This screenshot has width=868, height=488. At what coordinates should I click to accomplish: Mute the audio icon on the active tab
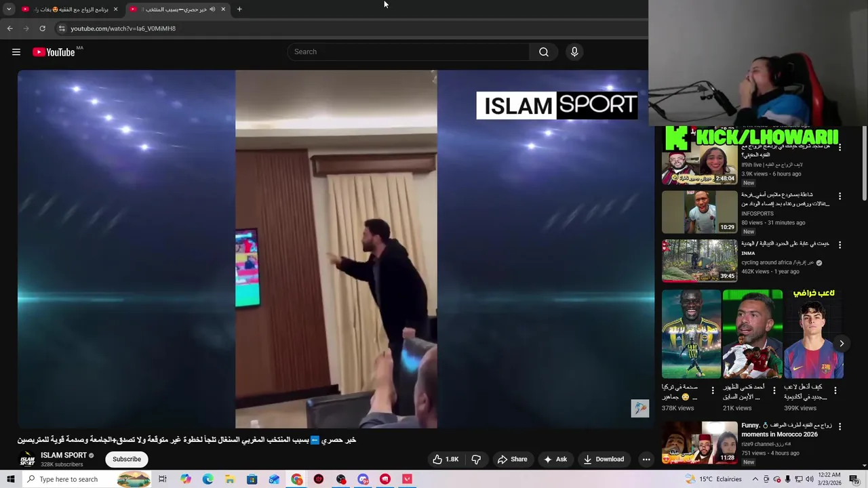(x=212, y=9)
